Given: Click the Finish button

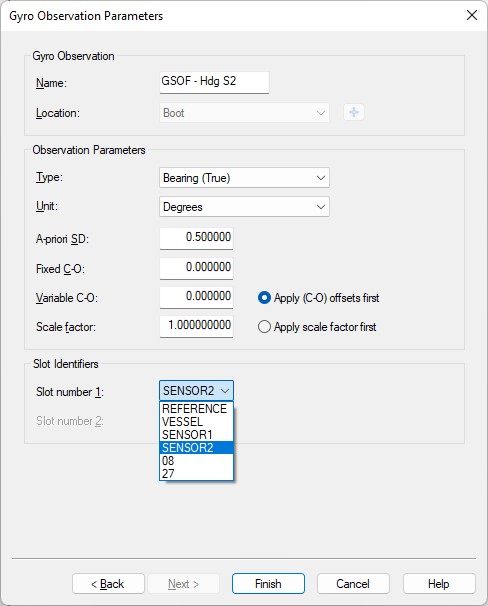Looking at the screenshot, I should (x=268, y=584).
